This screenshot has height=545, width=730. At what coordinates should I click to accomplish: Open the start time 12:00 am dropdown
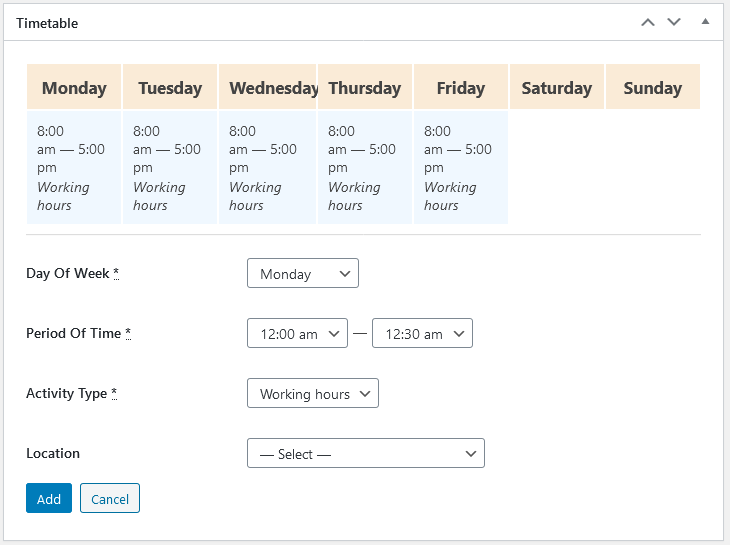click(297, 333)
